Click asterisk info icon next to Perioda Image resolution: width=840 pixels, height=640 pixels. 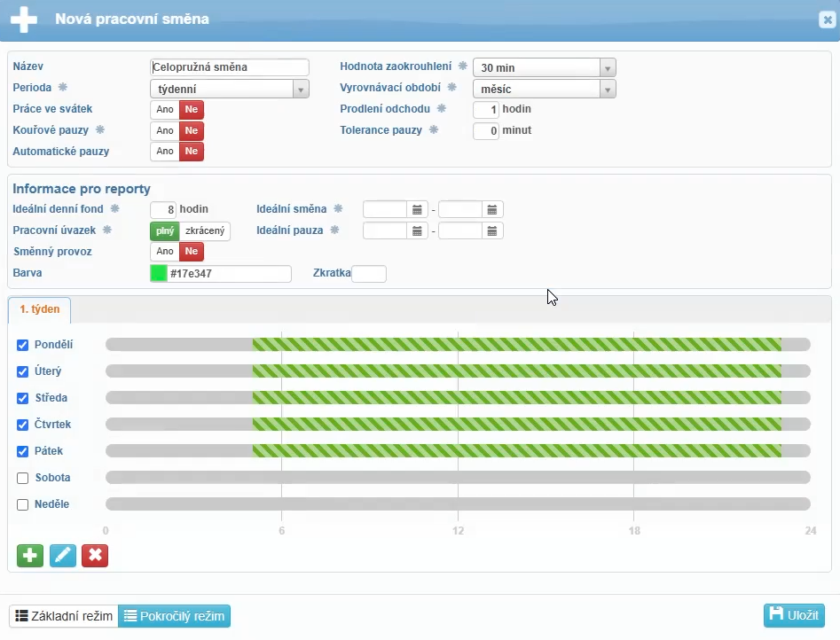click(63, 88)
